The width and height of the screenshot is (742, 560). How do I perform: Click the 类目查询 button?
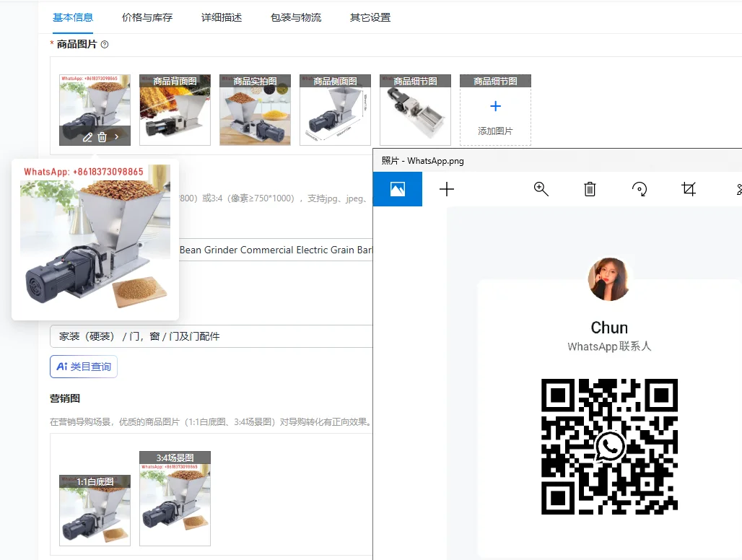click(x=83, y=366)
